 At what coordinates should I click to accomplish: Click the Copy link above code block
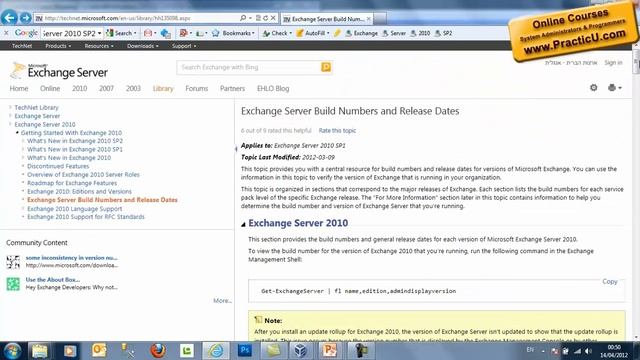pos(610,282)
